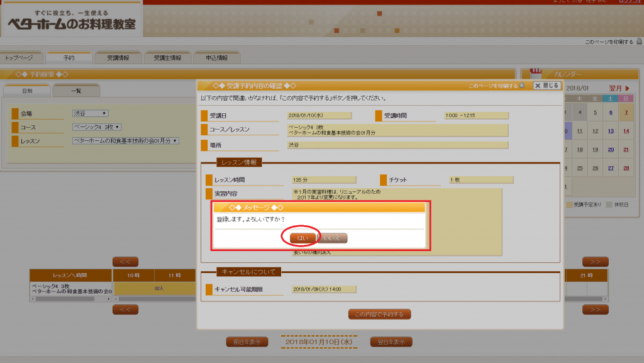644x363 pixels.
Task: Click the 受講時間 value 10:00 - 12:15
Action: (477, 116)
